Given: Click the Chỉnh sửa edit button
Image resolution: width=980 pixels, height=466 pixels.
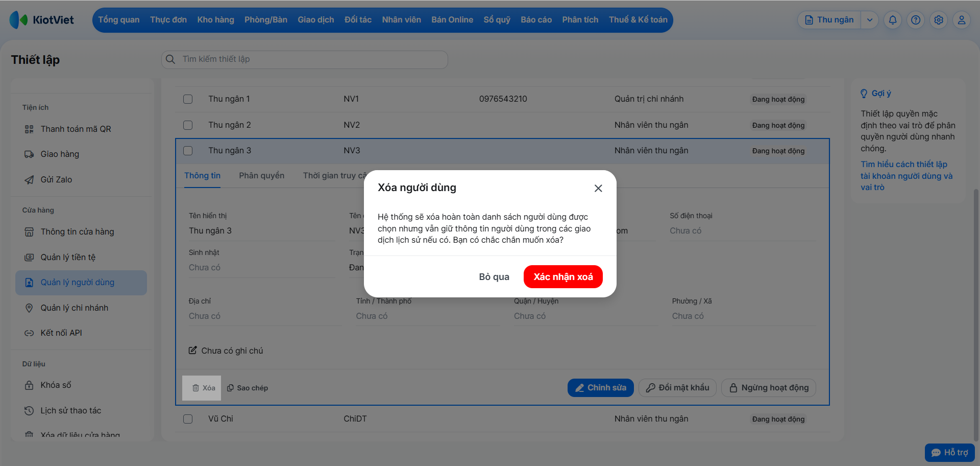Looking at the screenshot, I should pyautogui.click(x=600, y=388).
